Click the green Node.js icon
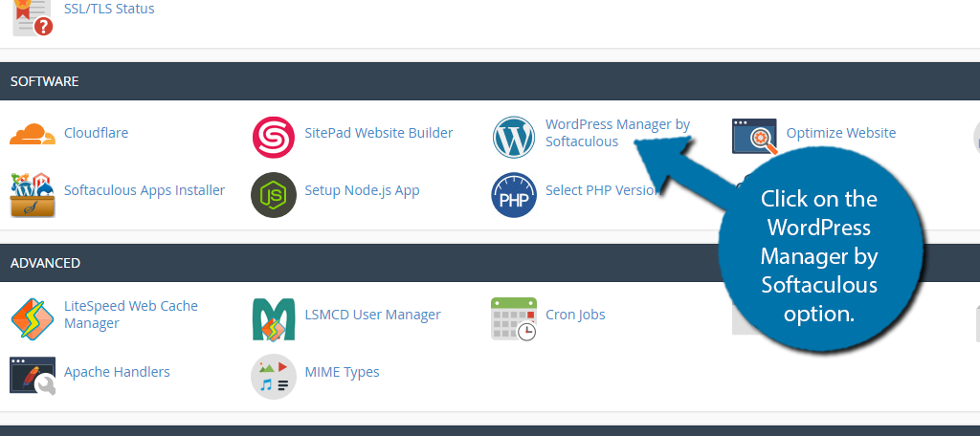 tap(273, 195)
